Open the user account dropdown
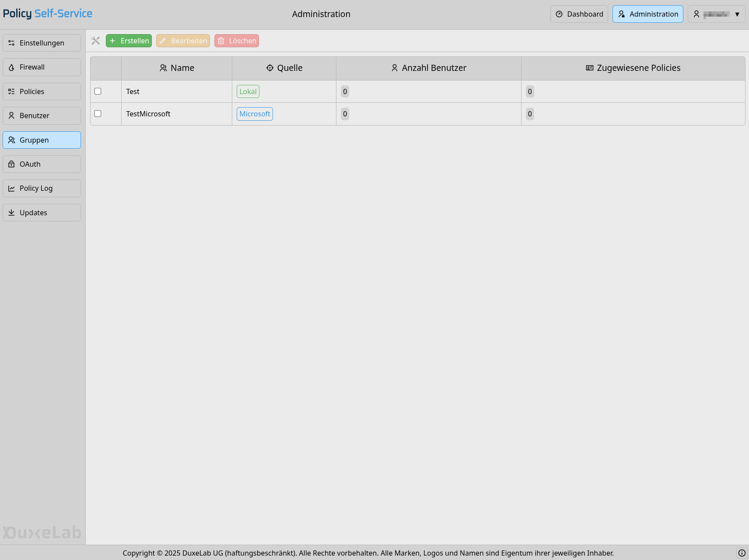749x560 pixels. coord(716,14)
